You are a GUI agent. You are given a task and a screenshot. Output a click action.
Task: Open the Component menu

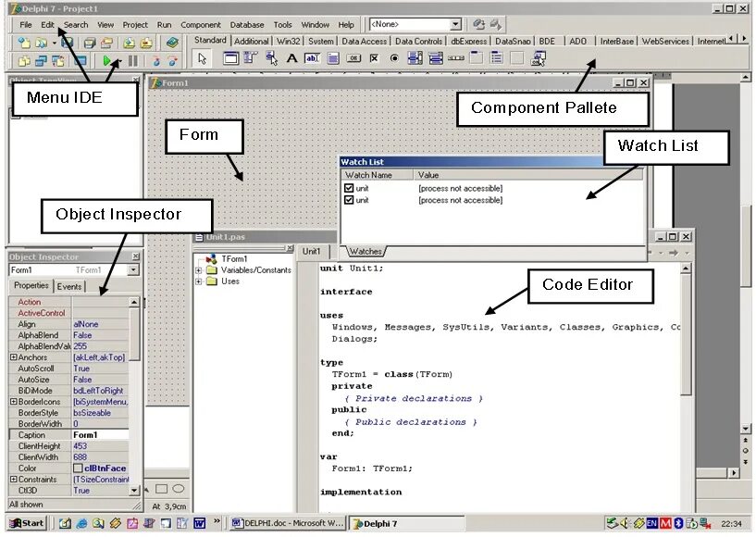pos(201,25)
